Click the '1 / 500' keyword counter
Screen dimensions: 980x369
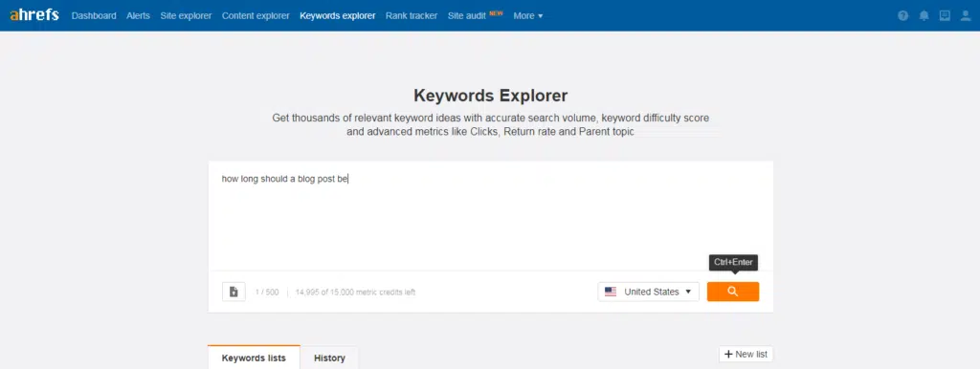[x=267, y=293]
